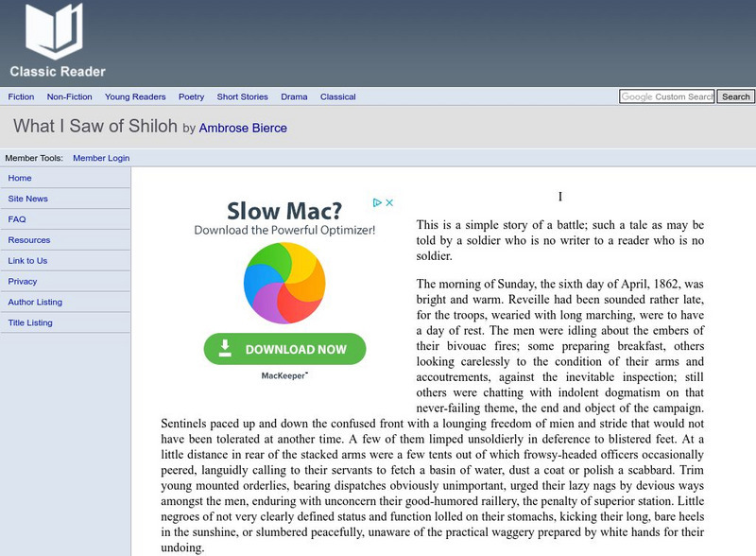This screenshot has width=756, height=556.
Task: Visit the Classical section
Action: point(337,96)
